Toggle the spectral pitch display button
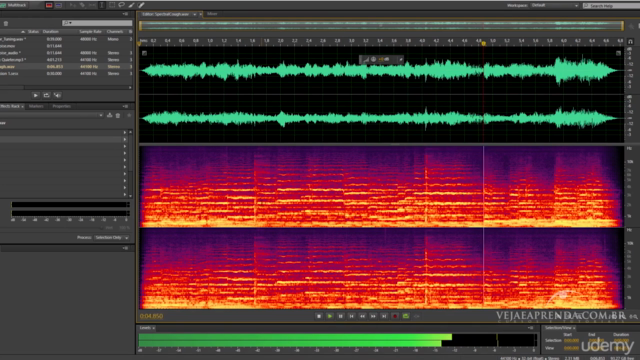This screenshot has width=640, height=360. point(58,5)
